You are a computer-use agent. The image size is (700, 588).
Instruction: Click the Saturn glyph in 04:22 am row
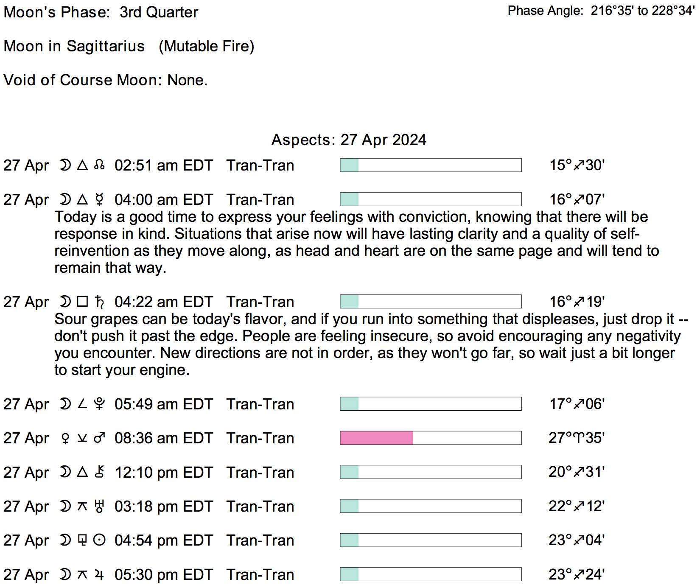pos(99,302)
